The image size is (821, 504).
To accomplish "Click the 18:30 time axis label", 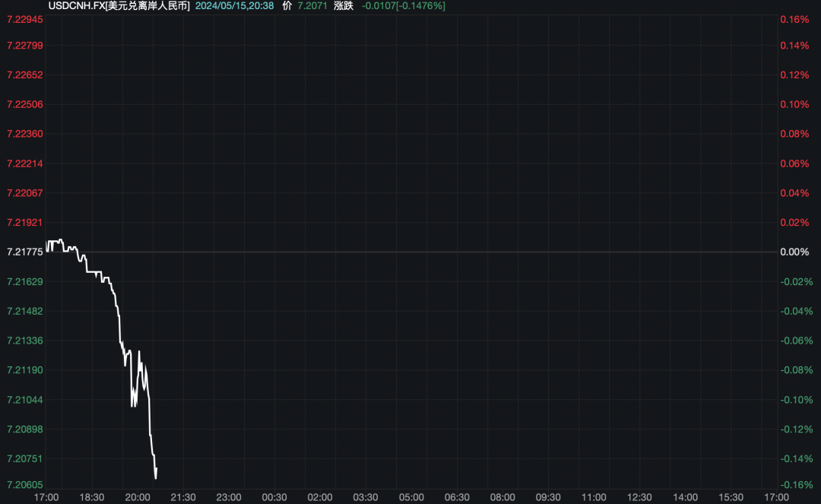I will pyautogui.click(x=92, y=497).
